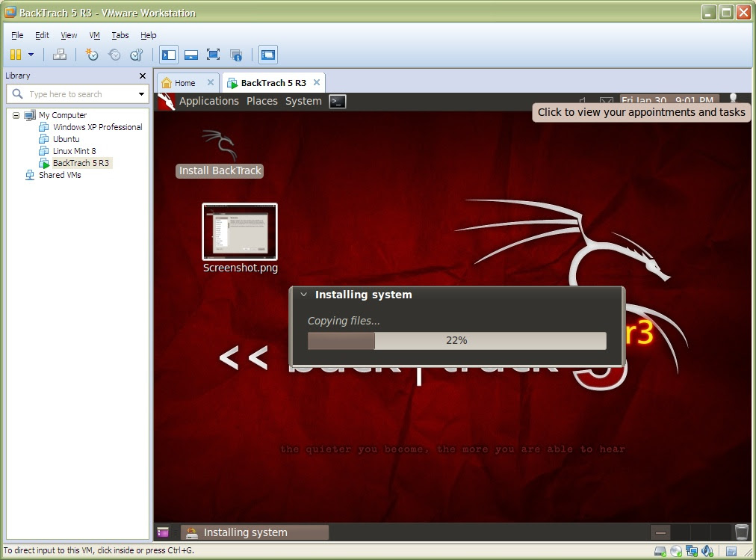Click the guest show desktop button
Screen dimensions: 756x560
click(163, 532)
